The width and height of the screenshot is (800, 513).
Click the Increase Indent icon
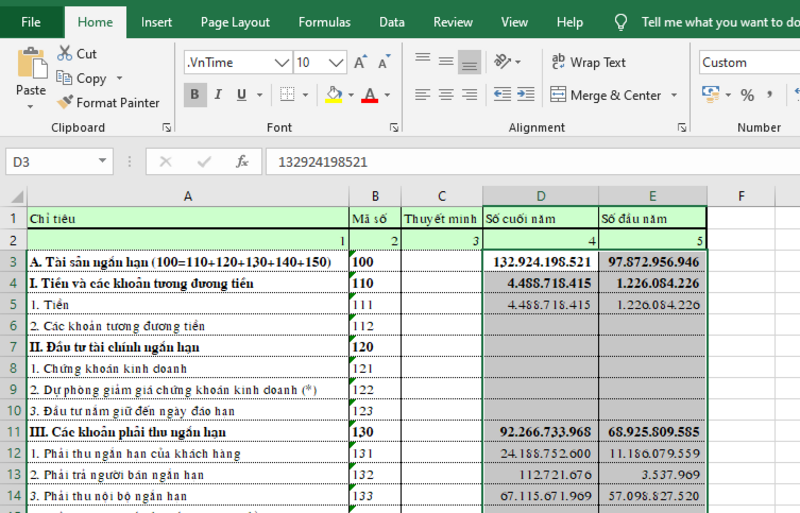click(525, 95)
